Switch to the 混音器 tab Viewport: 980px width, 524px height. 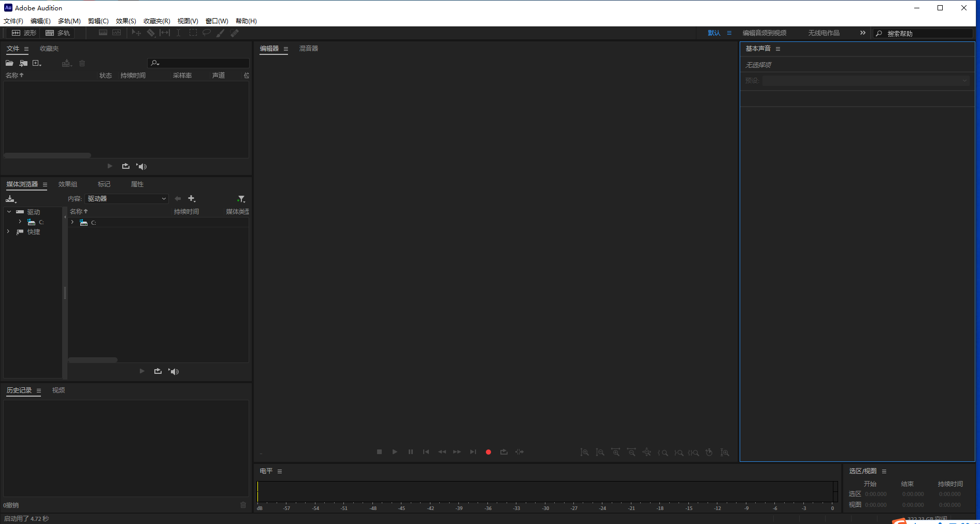309,49
